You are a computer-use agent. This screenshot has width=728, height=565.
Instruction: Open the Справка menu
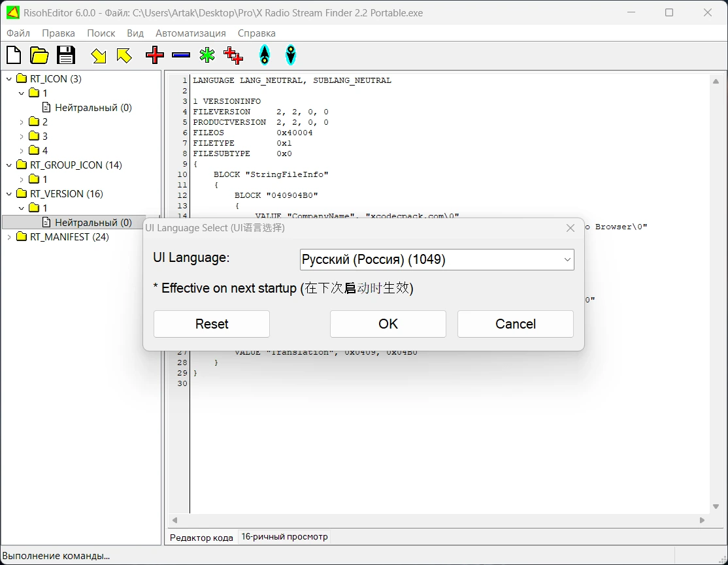click(256, 33)
